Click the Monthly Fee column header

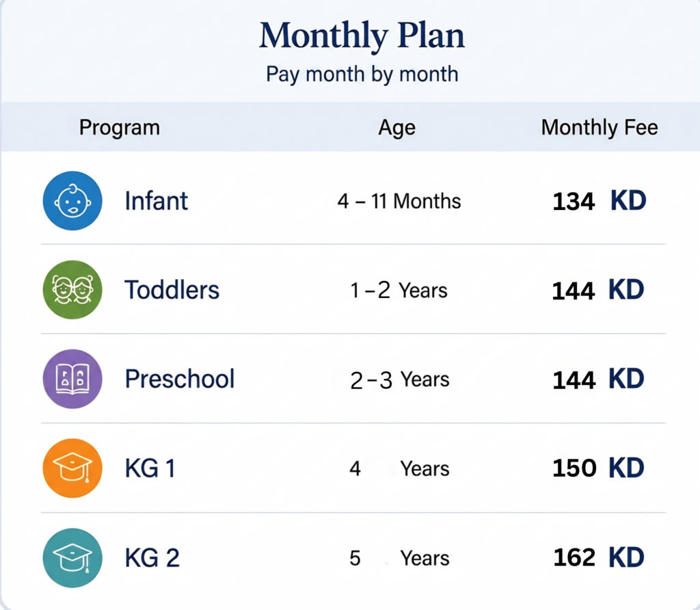point(600,127)
